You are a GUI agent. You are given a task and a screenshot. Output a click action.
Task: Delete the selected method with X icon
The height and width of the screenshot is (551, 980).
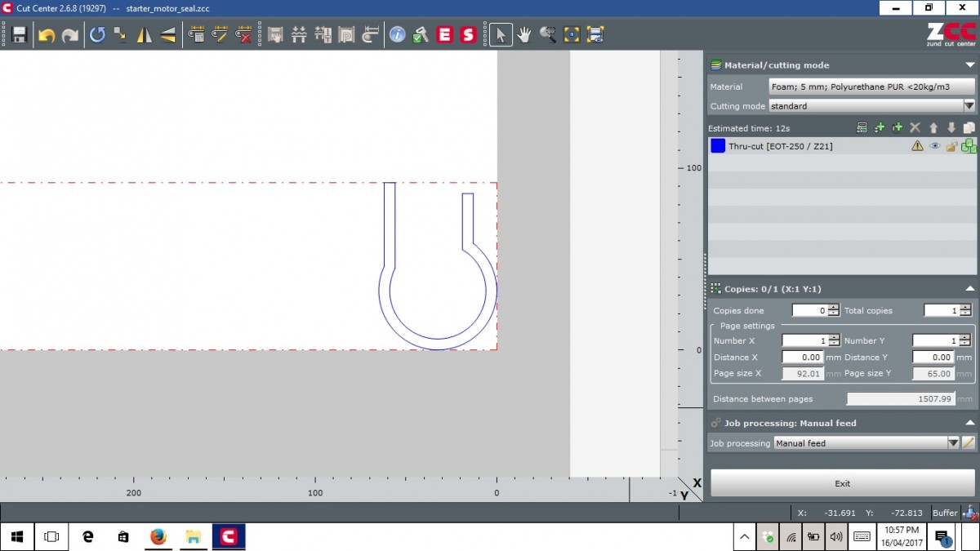coord(915,128)
